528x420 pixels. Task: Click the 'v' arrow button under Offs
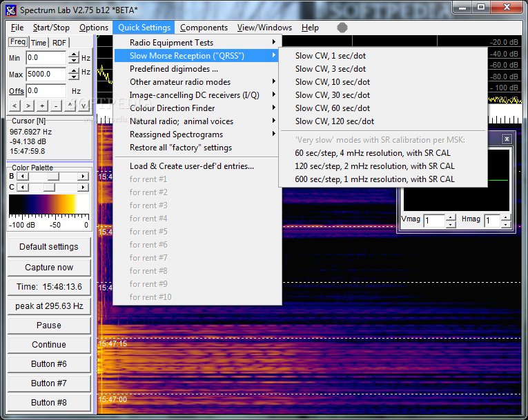click(x=84, y=106)
